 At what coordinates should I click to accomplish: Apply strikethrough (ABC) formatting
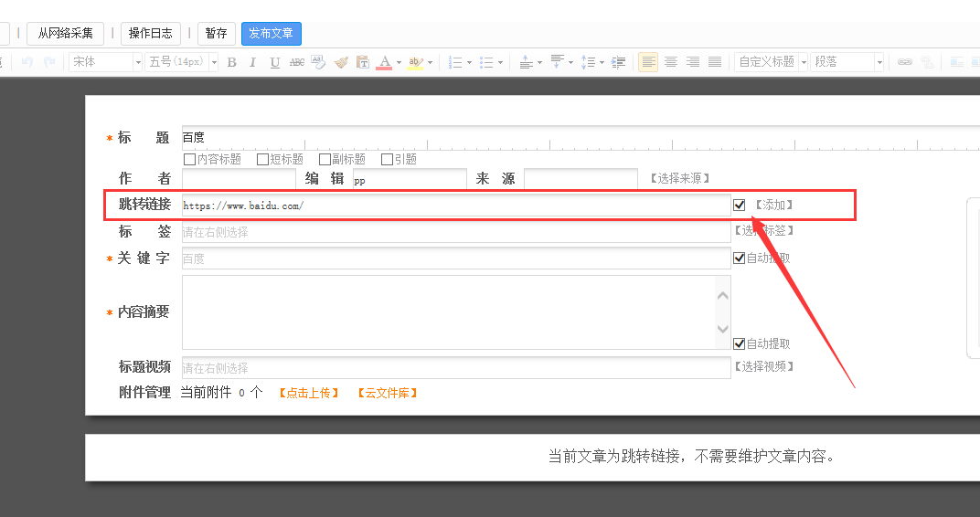pyautogui.click(x=297, y=62)
